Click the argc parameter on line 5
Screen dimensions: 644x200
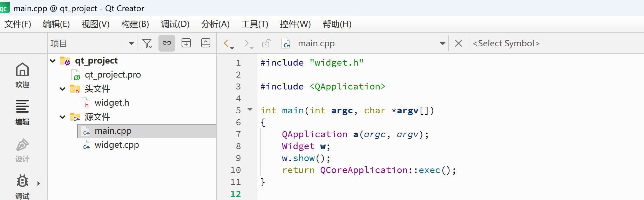point(342,111)
